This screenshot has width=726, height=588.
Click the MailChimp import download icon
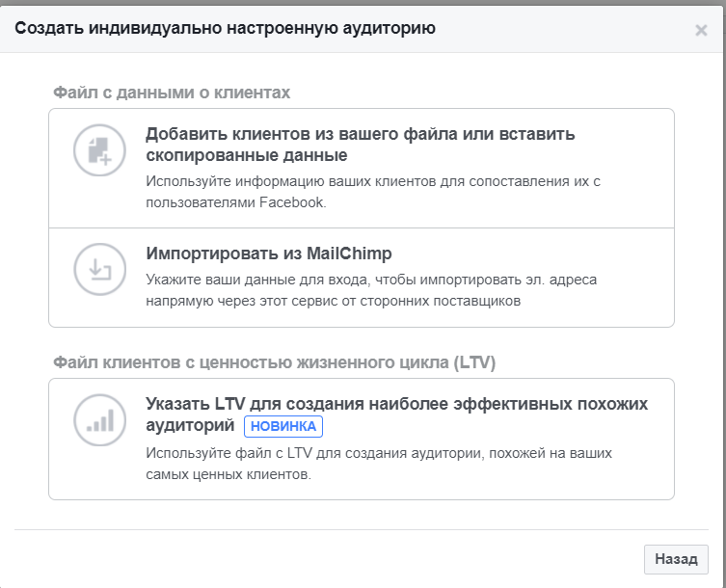[x=100, y=270]
